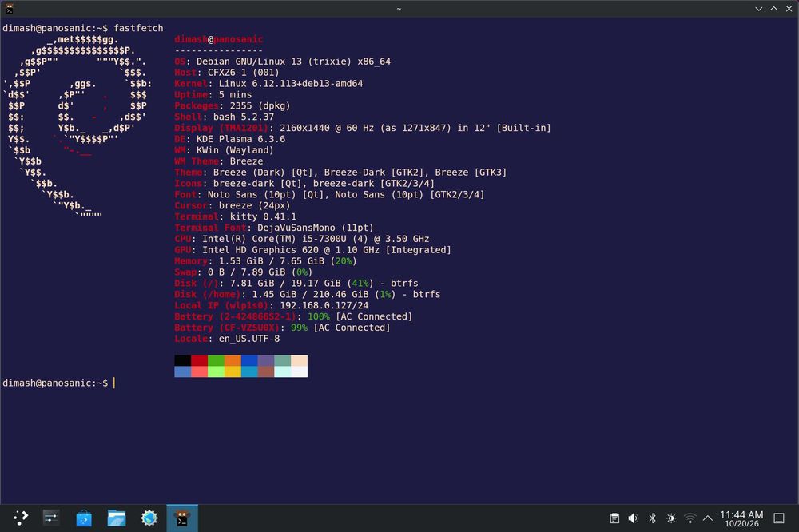Image resolution: width=799 pixels, height=532 pixels.
Task: Click the Peek at Desktop icon
Action: click(779, 518)
